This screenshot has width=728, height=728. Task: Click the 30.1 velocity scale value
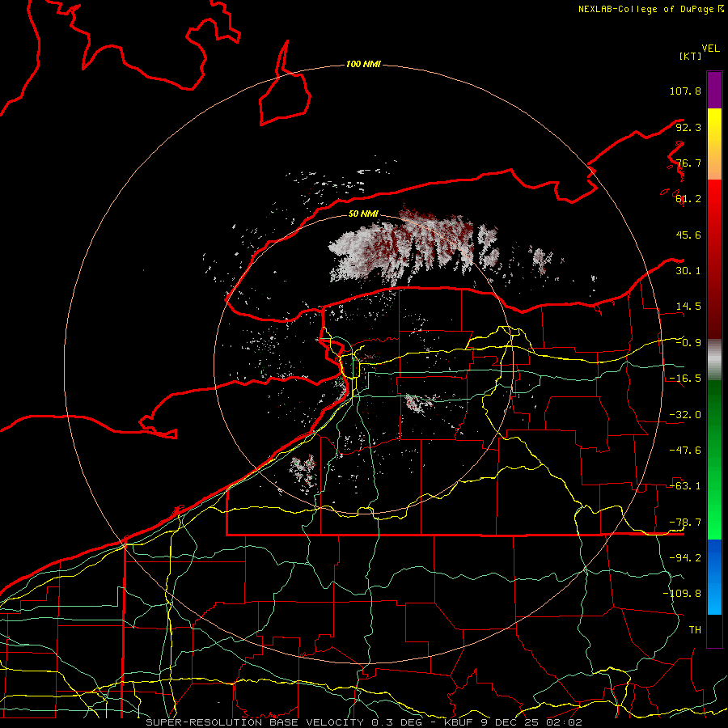point(688,271)
